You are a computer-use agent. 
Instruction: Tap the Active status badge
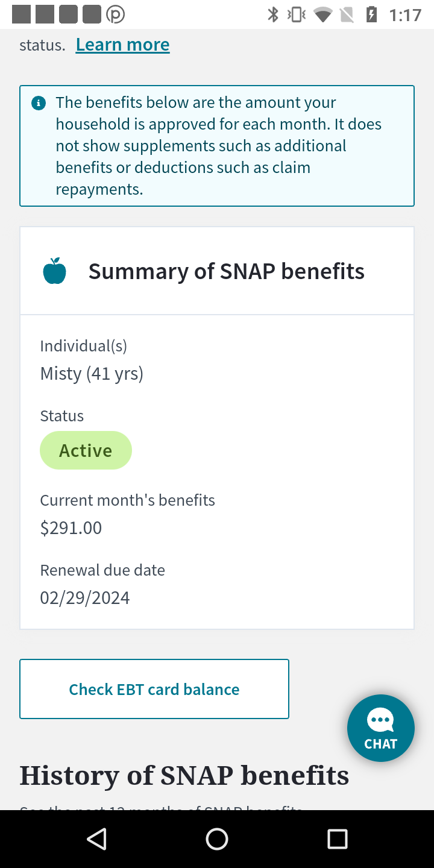pyautogui.click(x=86, y=450)
